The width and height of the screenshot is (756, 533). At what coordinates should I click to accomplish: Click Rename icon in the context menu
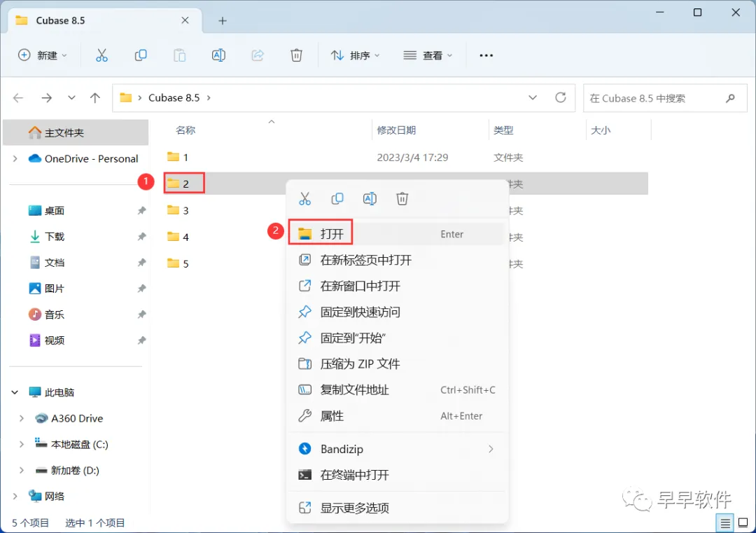370,199
